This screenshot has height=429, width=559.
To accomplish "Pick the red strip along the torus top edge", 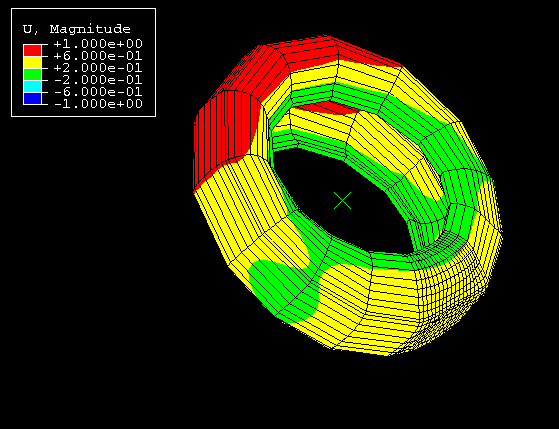I will point(335,52).
